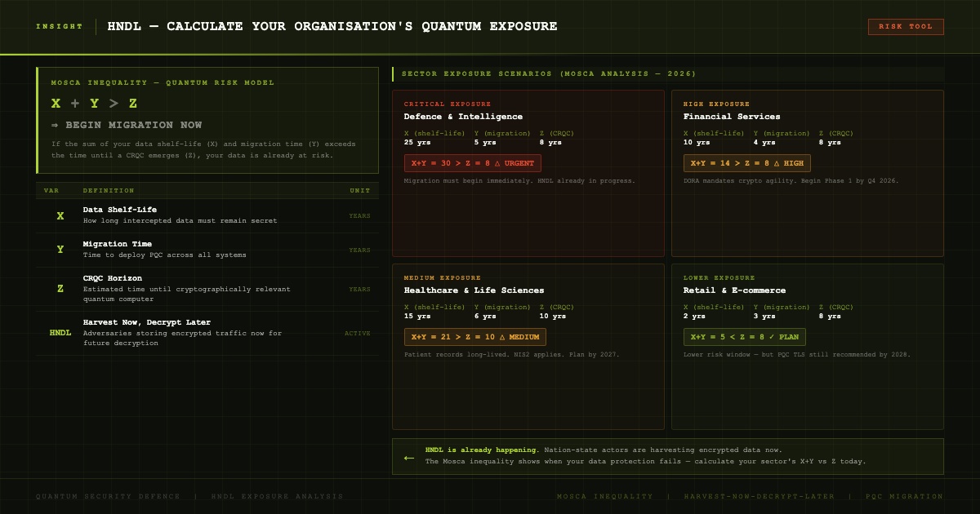This screenshot has width=980, height=514.
Task: Click footer 'HNDL EXPOSURE ANALYSIS' text
Action: pyautogui.click(x=278, y=496)
